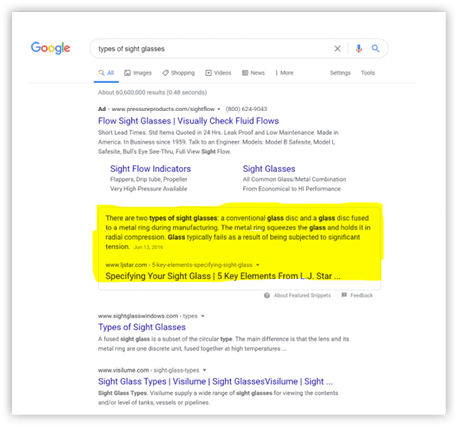Expand dropdown arrow next to ljstar.com URL
The height and width of the screenshot is (427, 458).
(x=257, y=265)
